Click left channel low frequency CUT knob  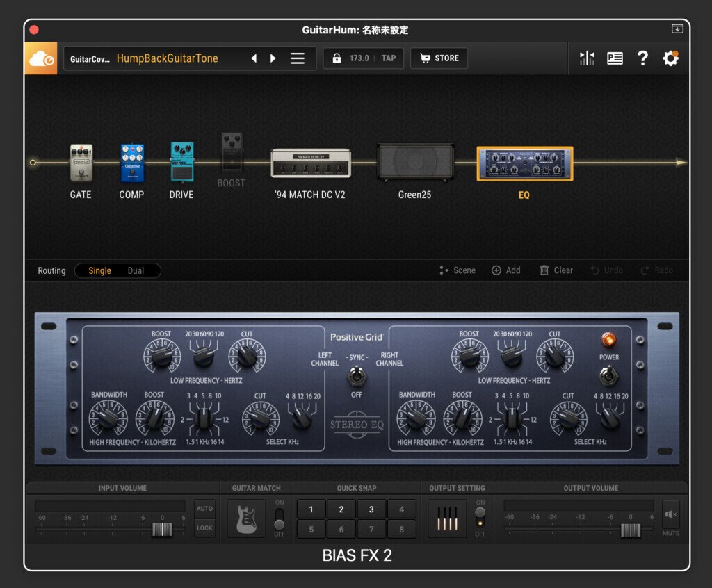coord(247,356)
